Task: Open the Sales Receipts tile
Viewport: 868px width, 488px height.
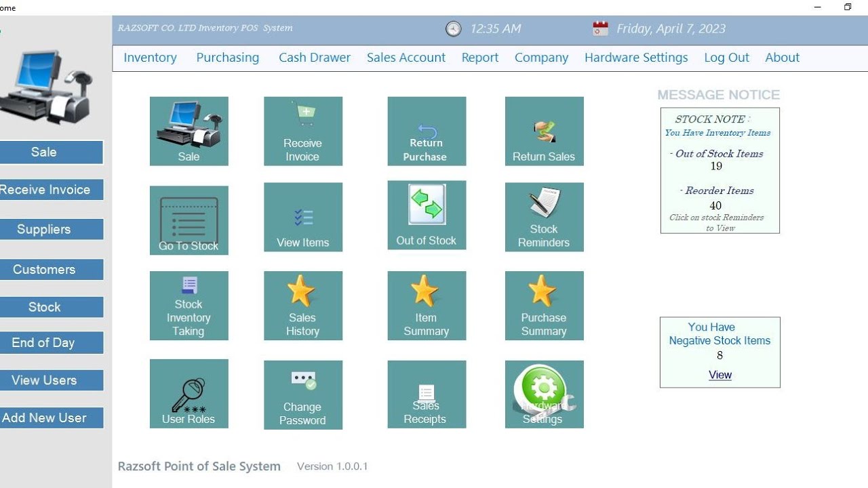Action: [x=427, y=394]
